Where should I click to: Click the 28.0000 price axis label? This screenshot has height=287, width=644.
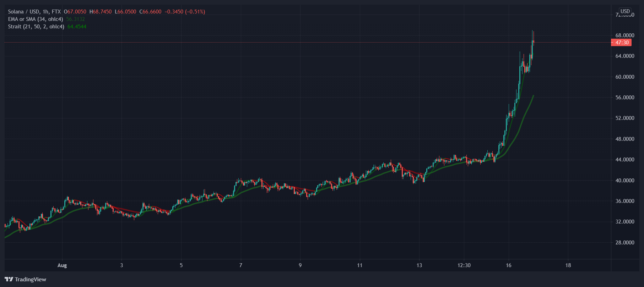click(625, 243)
